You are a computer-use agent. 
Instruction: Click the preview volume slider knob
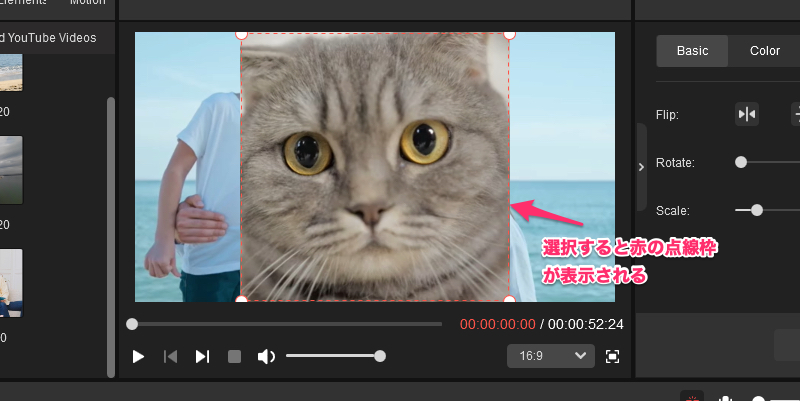[380, 356]
